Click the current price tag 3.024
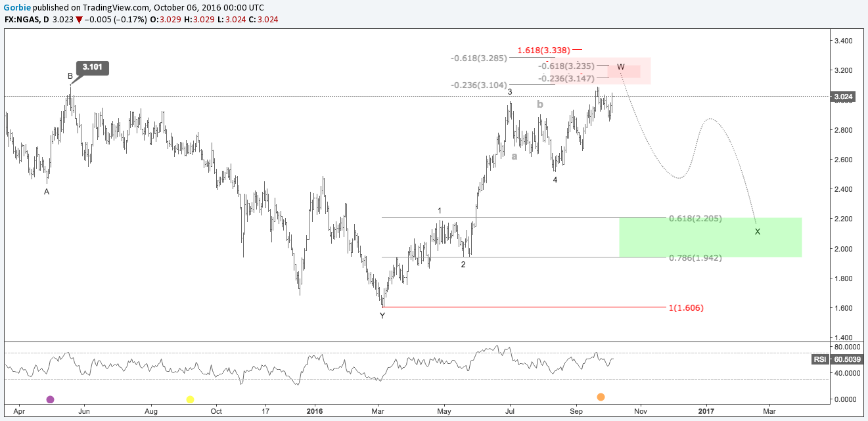The width and height of the screenshot is (868, 421). click(x=844, y=97)
